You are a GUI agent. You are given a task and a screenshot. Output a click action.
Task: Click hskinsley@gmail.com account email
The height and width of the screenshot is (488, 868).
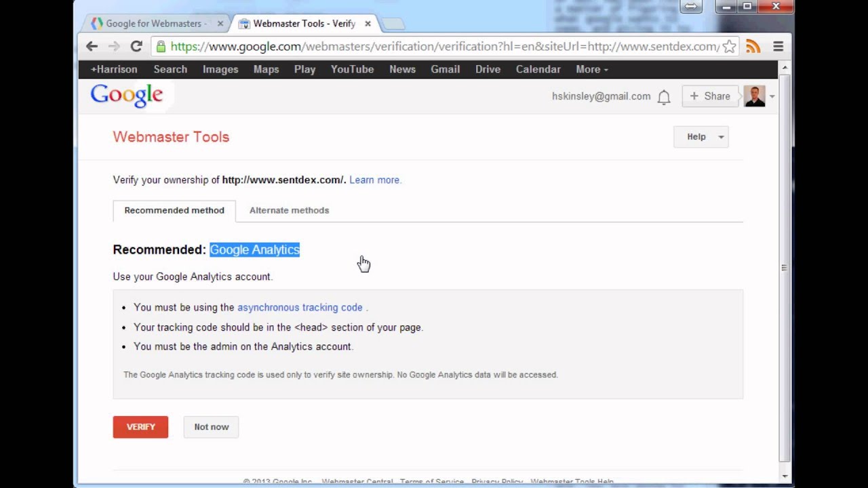click(x=601, y=96)
